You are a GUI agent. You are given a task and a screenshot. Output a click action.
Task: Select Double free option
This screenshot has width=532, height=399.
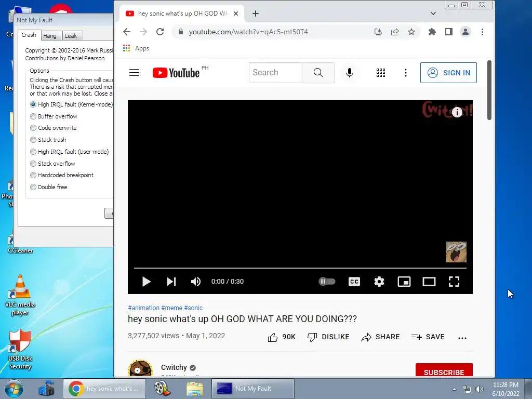click(48, 187)
